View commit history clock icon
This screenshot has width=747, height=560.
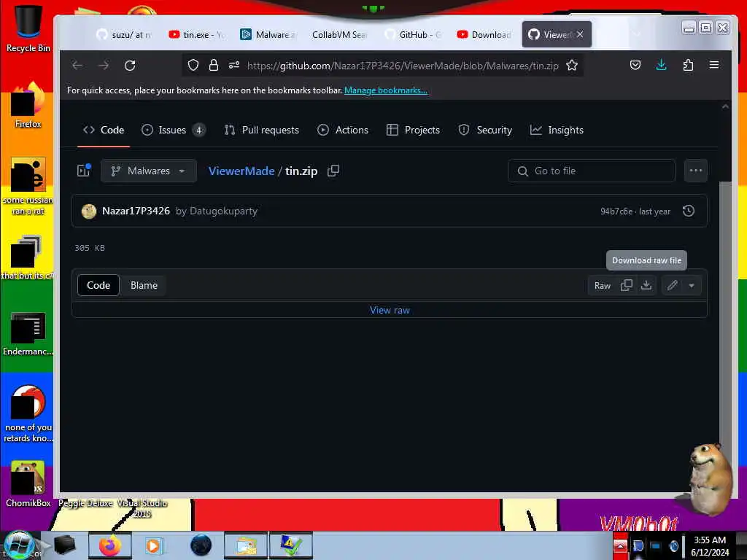(x=689, y=211)
